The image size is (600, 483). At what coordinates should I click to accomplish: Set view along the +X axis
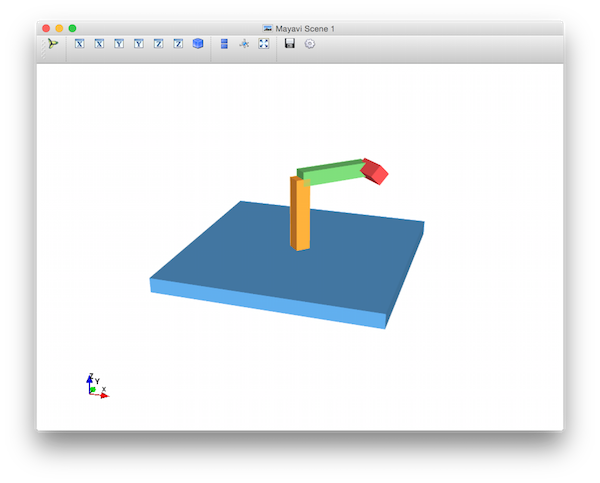coord(99,44)
